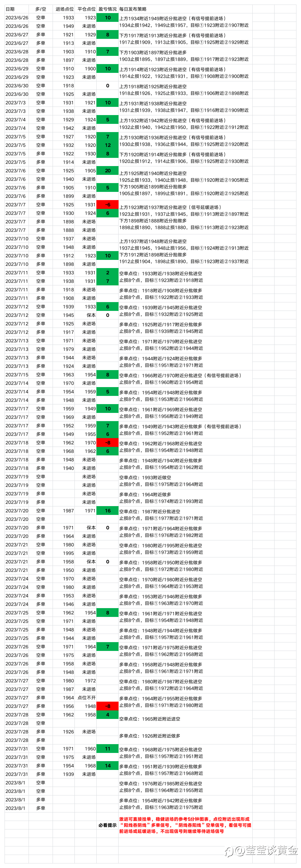301x868 pixels.
Task: Select the 多/空 header cell
Action: click(x=41, y=9)
